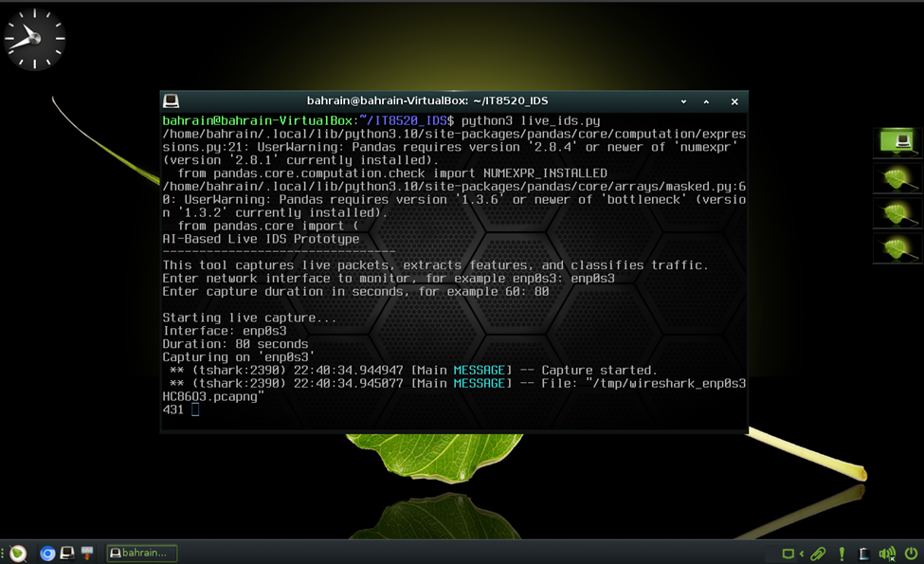Click the panel launcher icon with the pin
The width and height of the screenshot is (924, 564).
click(87, 553)
